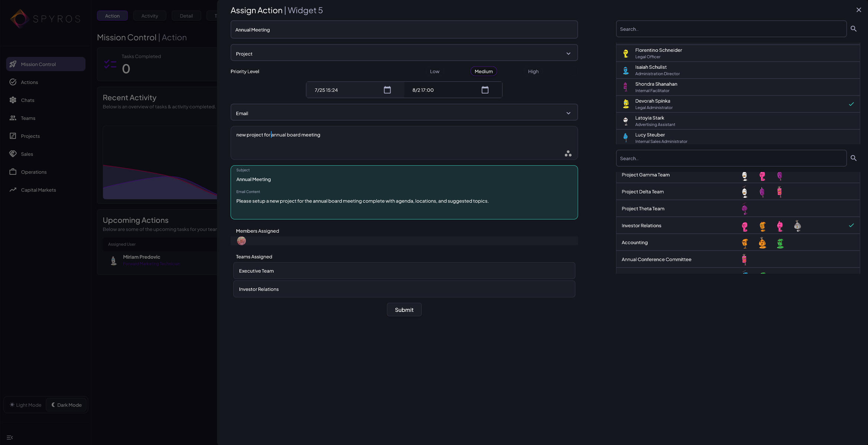The width and height of the screenshot is (868, 445).
Task: Open the Detail tab
Action: point(186,16)
